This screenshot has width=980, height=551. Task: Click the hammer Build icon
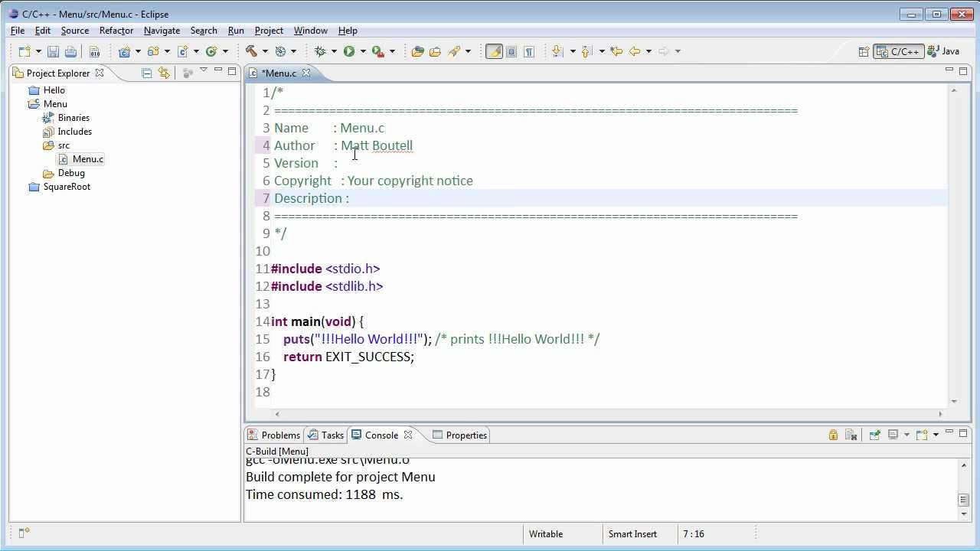coord(251,51)
